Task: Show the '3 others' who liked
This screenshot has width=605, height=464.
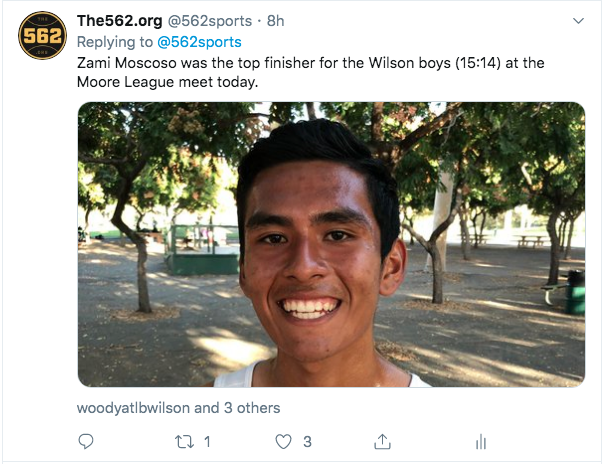Action: pos(252,408)
